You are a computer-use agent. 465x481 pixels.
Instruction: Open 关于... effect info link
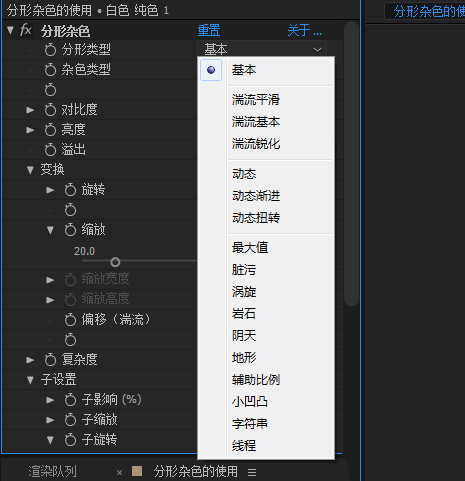(305, 30)
